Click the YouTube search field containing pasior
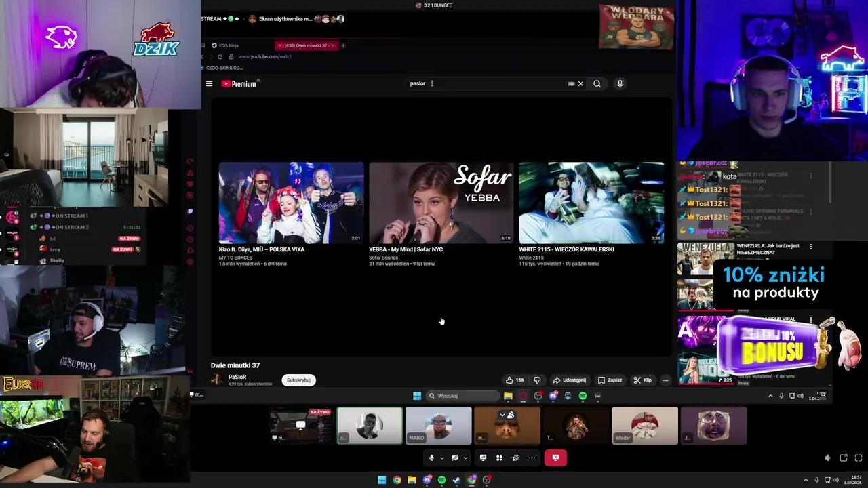This screenshot has height=488, width=868. 487,84
